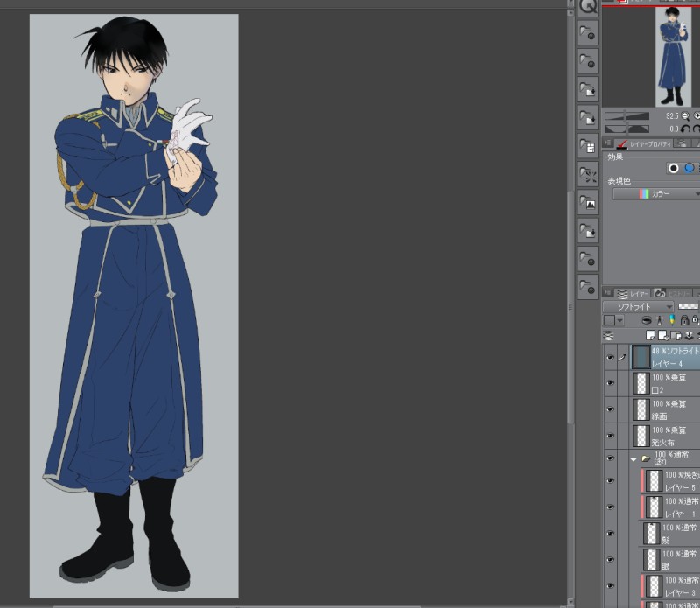
Task: Open the image material folder icon
Action: click(588, 202)
